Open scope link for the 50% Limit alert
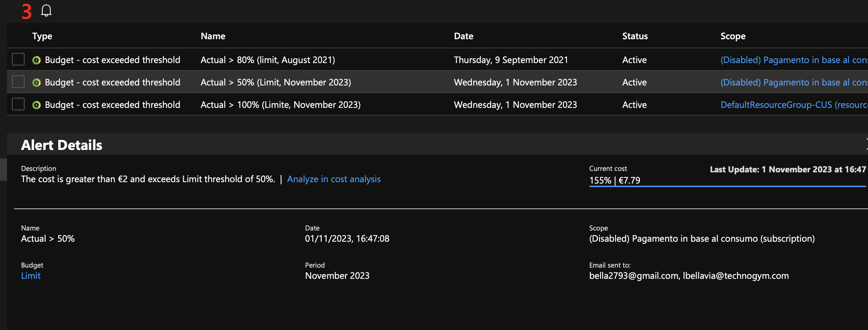Viewport: 868px width, 330px height. (793, 82)
